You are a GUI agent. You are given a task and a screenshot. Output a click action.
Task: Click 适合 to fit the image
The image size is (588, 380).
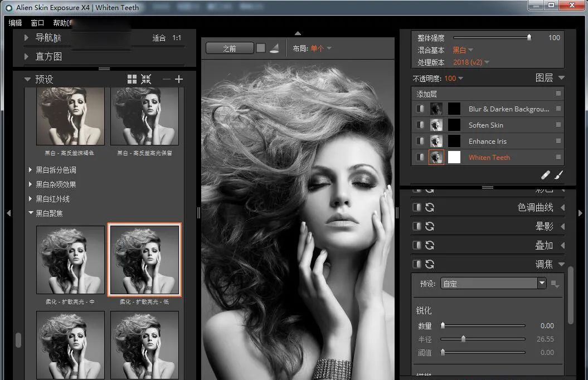[x=159, y=38]
